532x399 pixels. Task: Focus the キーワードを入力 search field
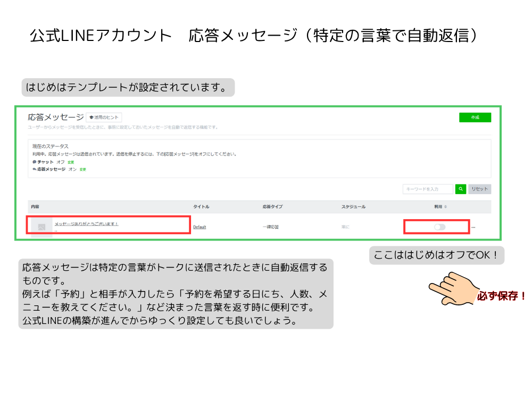pos(428,189)
